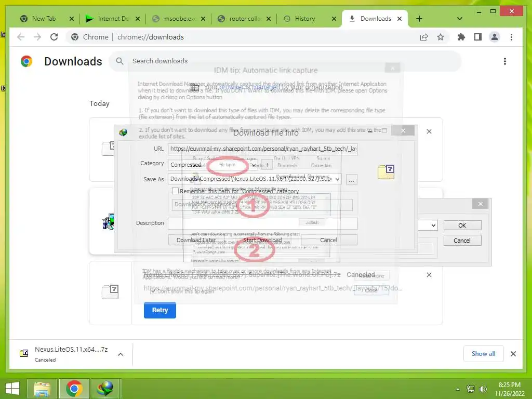Click the Download Later button
Screen dimensions: 532x399
(x=196, y=240)
